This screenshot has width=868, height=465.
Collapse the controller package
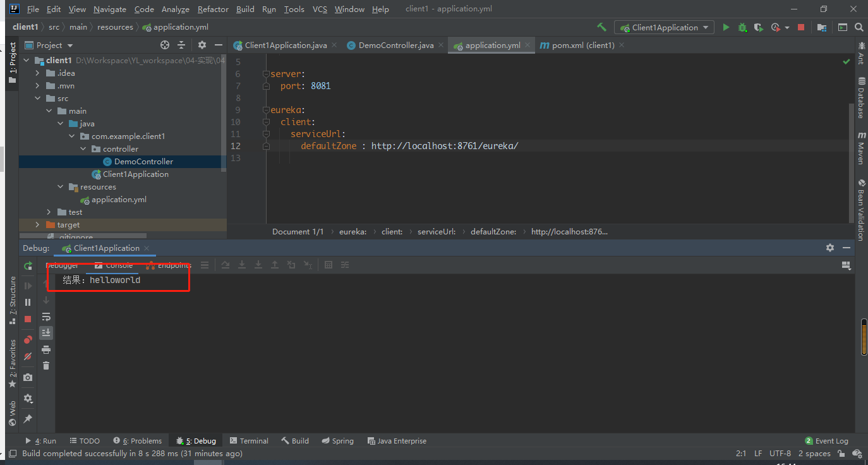[x=83, y=149]
